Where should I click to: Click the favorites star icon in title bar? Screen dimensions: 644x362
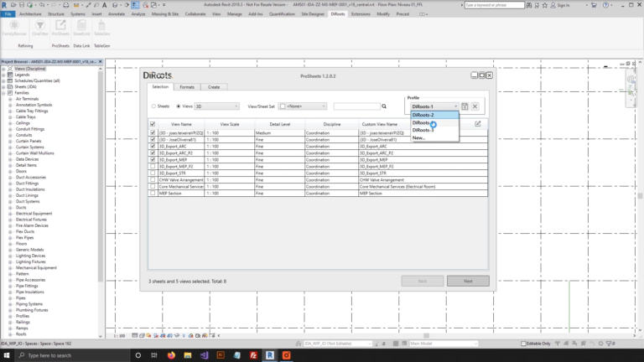(544, 5)
